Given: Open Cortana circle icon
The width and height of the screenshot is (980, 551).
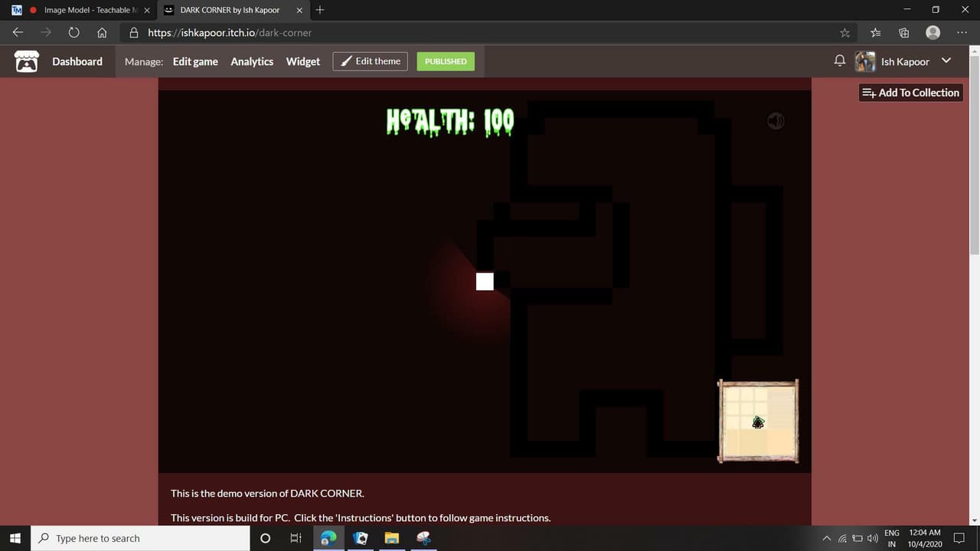Looking at the screenshot, I should click(265, 538).
